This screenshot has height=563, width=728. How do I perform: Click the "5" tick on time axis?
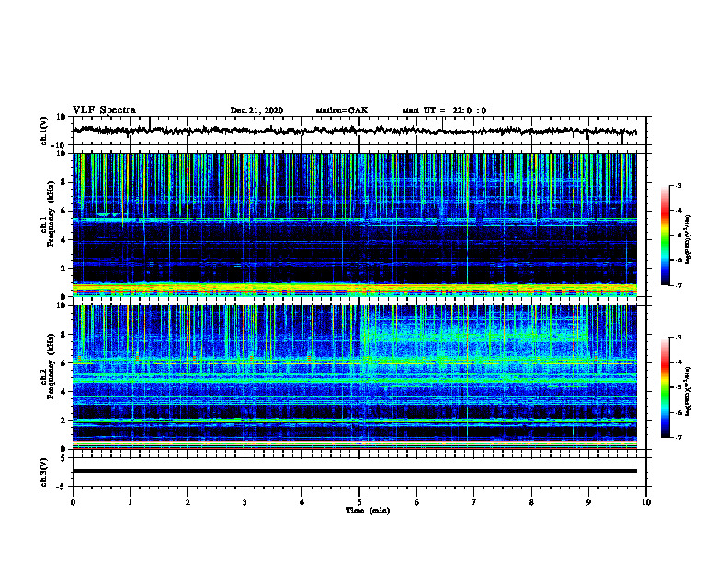pos(359,502)
